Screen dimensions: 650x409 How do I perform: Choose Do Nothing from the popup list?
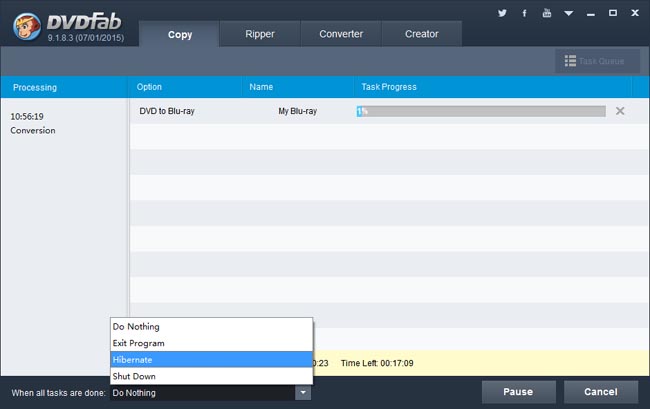tap(211, 327)
